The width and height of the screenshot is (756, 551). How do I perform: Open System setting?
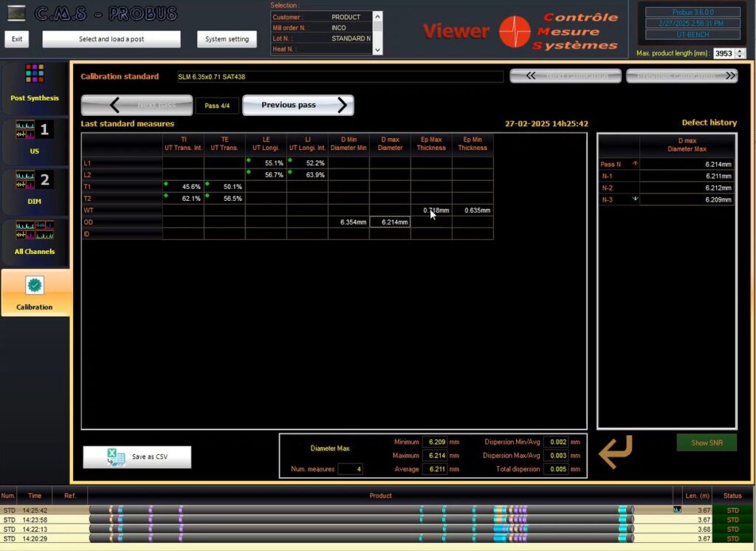click(227, 39)
